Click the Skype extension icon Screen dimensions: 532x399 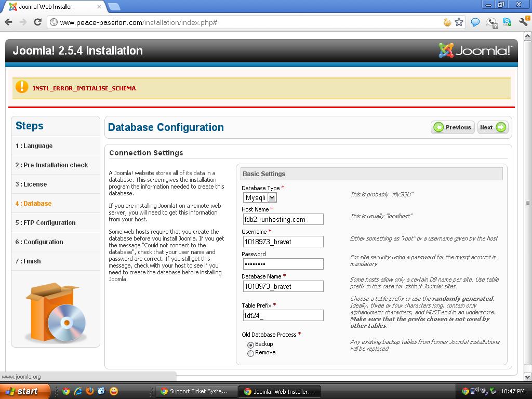click(x=507, y=22)
